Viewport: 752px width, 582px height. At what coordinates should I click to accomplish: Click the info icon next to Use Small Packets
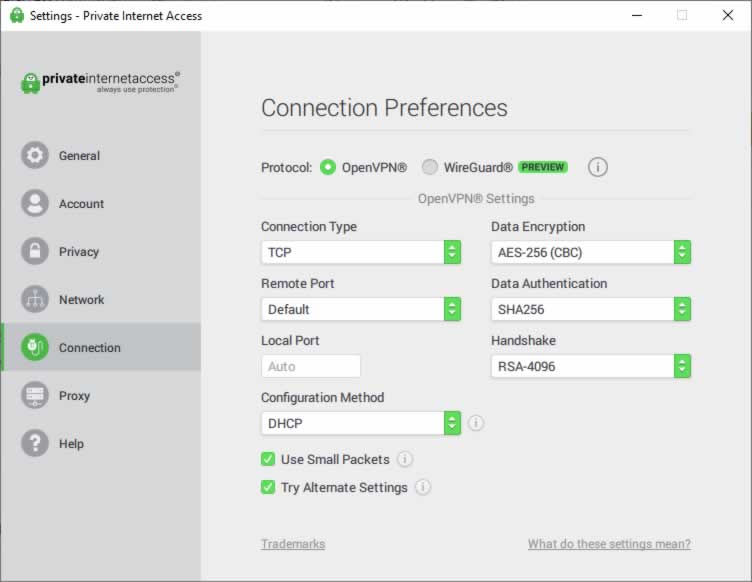(x=405, y=459)
